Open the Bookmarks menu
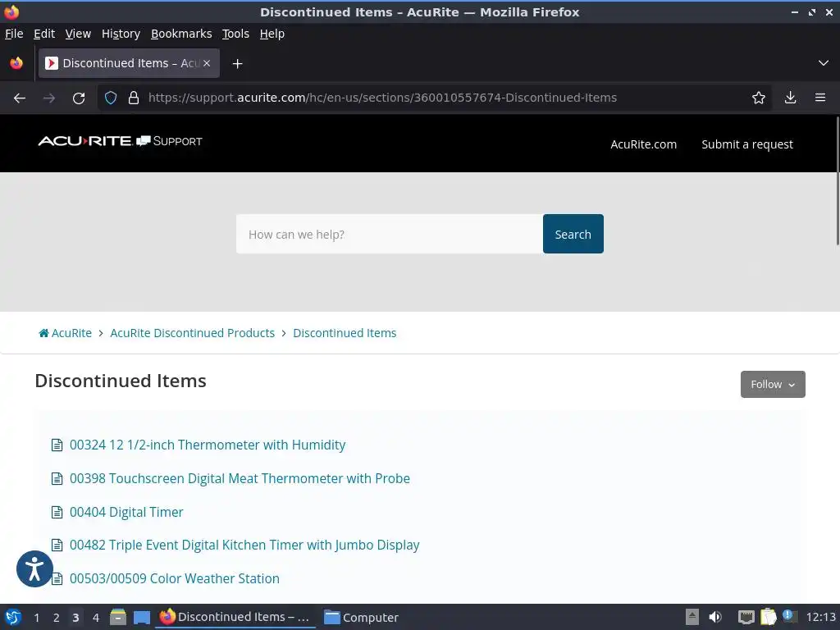Image resolution: width=840 pixels, height=630 pixels. pyautogui.click(x=181, y=34)
